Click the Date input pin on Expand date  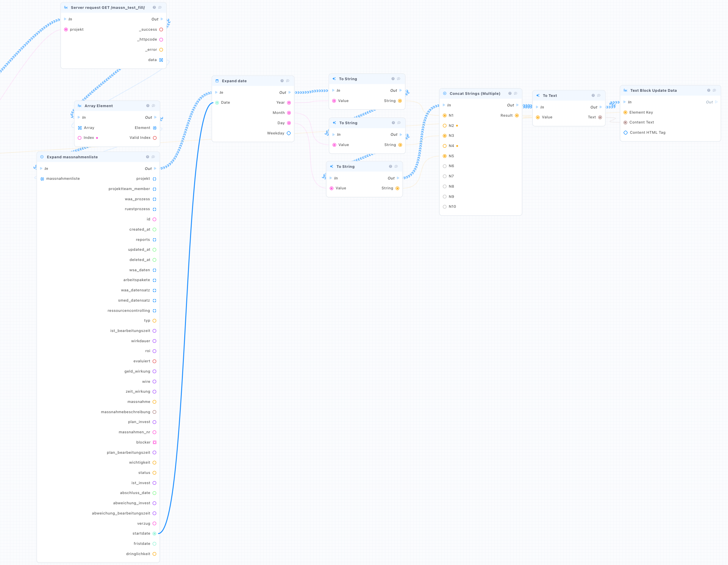tap(217, 103)
